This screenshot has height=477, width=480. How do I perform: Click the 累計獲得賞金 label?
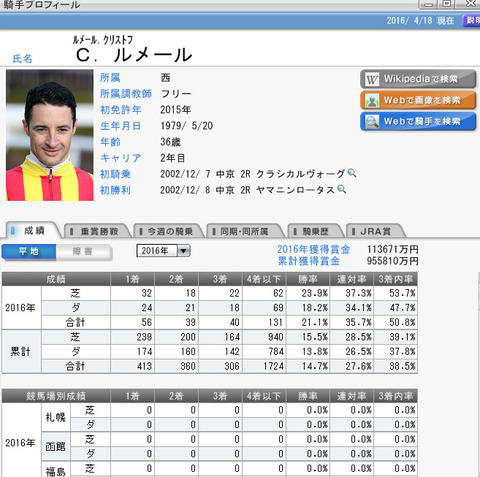[x=309, y=261]
